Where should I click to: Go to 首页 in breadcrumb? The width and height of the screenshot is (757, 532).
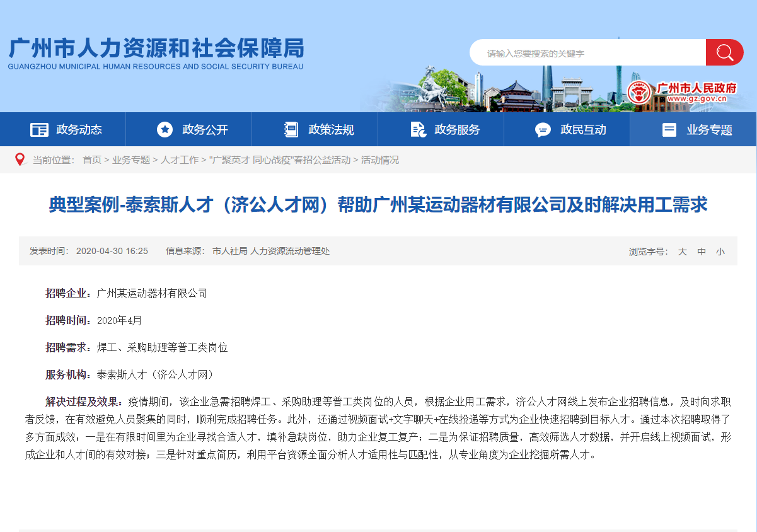(x=92, y=160)
